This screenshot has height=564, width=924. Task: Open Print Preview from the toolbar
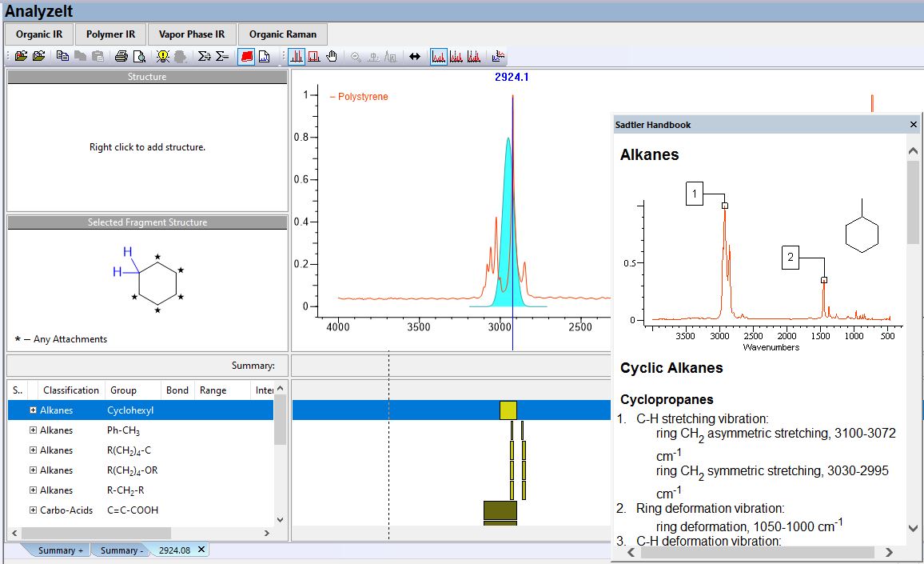tap(139, 57)
